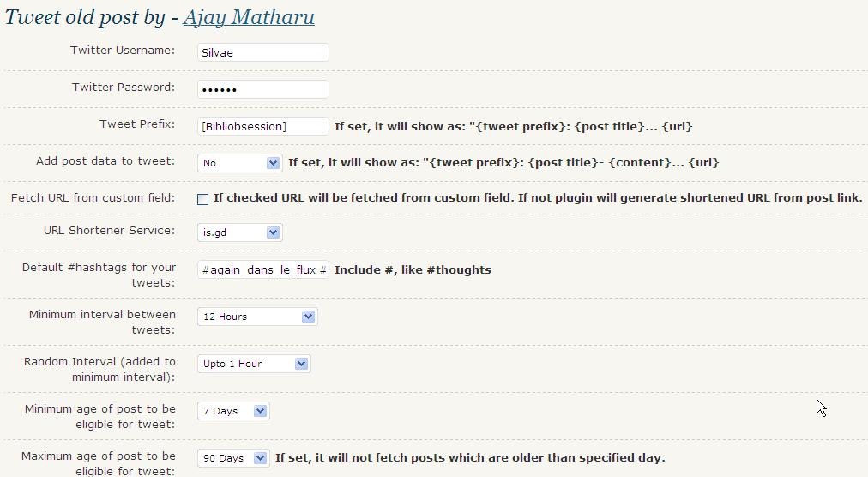
Task: Click the URL Shortener Service label
Action: tap(109, 230)
